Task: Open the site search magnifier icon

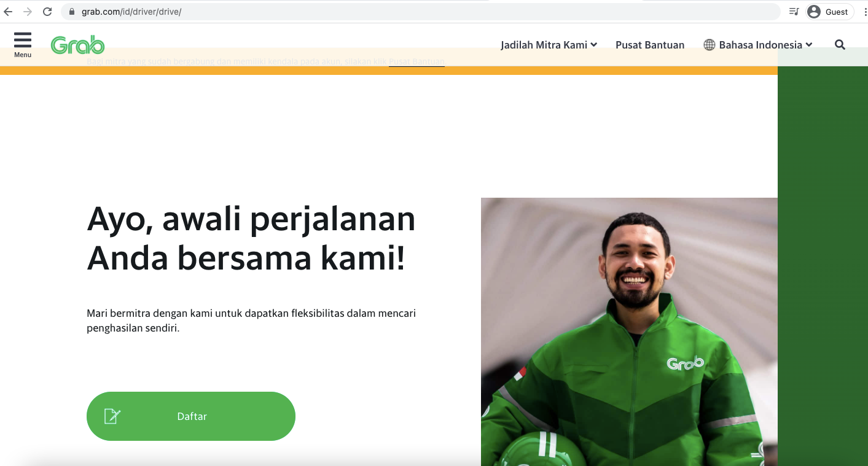Action: click(840, 45)
